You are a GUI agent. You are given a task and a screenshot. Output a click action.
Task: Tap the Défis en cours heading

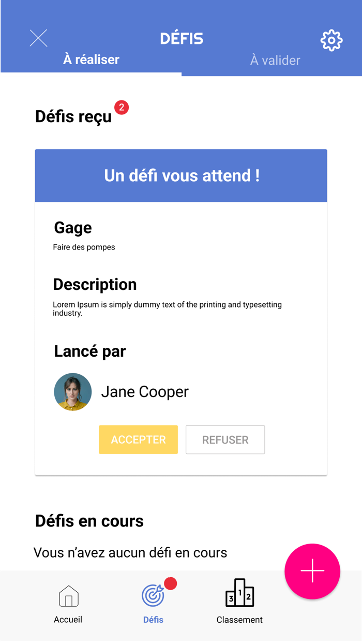click(x=89, y=521)
